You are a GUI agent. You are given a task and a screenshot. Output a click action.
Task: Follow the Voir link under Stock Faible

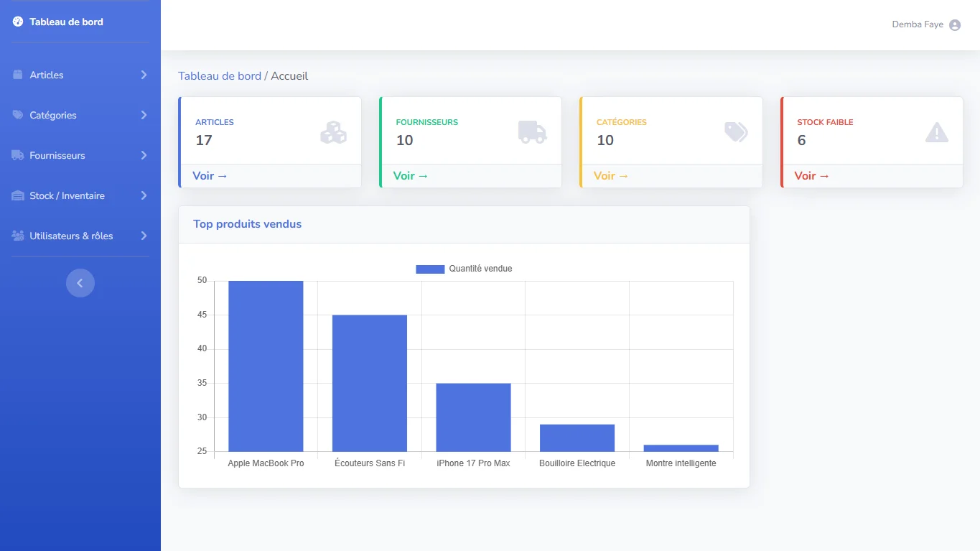(x=811, y=176)
